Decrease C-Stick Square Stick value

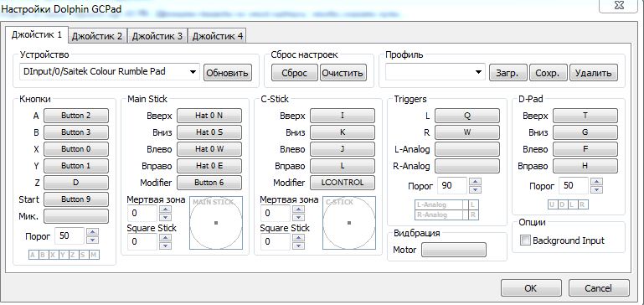tap(298, 246)
